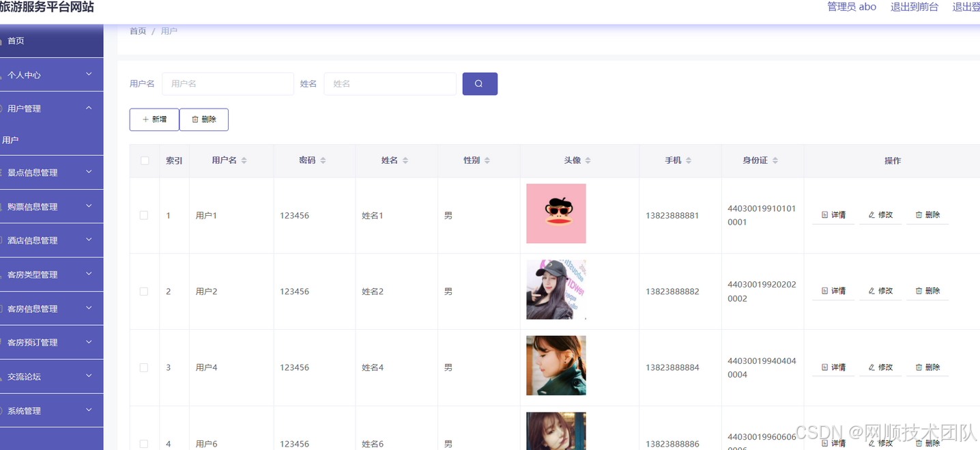Sort by 头像 column arrows

click(588, 160)
